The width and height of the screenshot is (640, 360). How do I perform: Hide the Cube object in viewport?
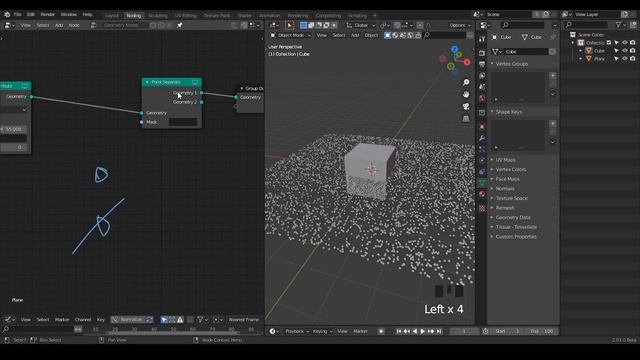point(624,51)
